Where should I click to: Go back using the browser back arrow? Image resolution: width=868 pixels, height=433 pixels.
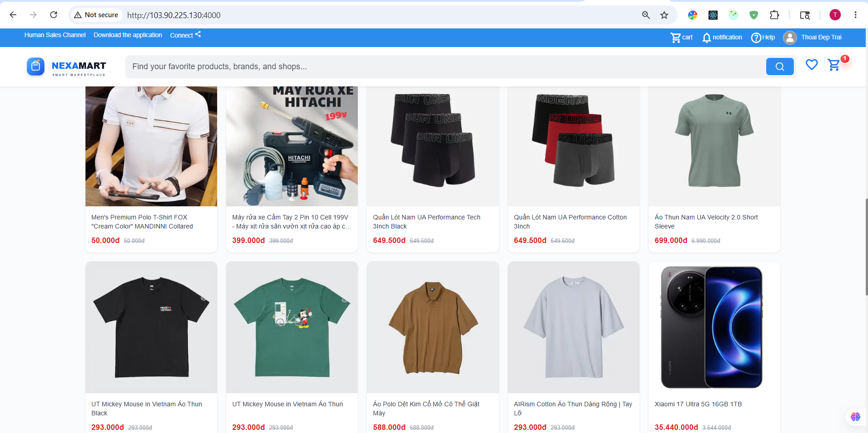(13, 15)
